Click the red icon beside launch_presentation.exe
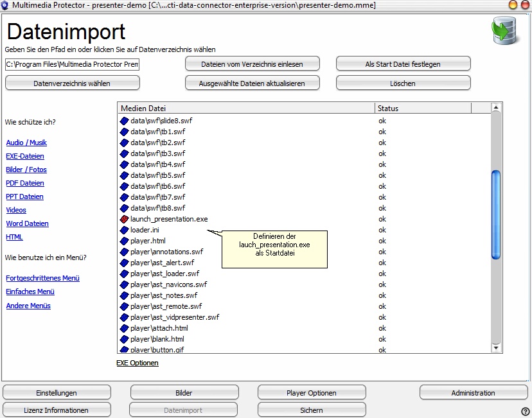This screenshot has width=532, height=418. pyautogui.click(x=125, y=219)
